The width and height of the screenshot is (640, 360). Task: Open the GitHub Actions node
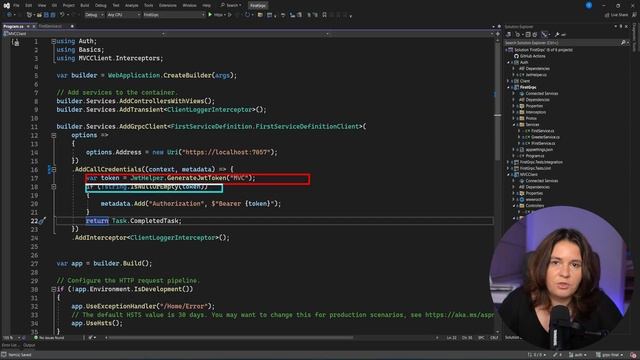click(532, 56)
